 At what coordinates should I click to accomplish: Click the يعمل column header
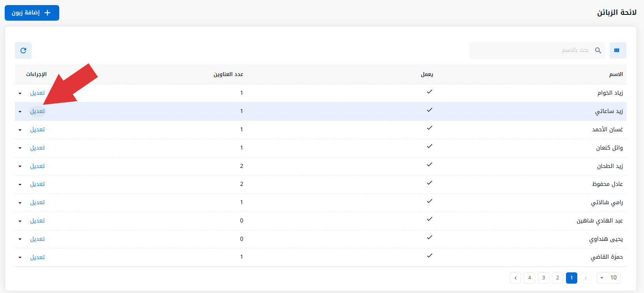pos(427,74)
